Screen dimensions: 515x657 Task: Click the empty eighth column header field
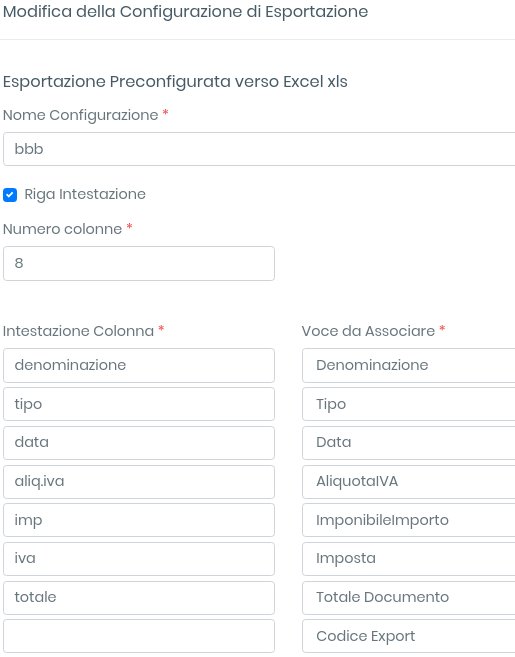point(139,636)
